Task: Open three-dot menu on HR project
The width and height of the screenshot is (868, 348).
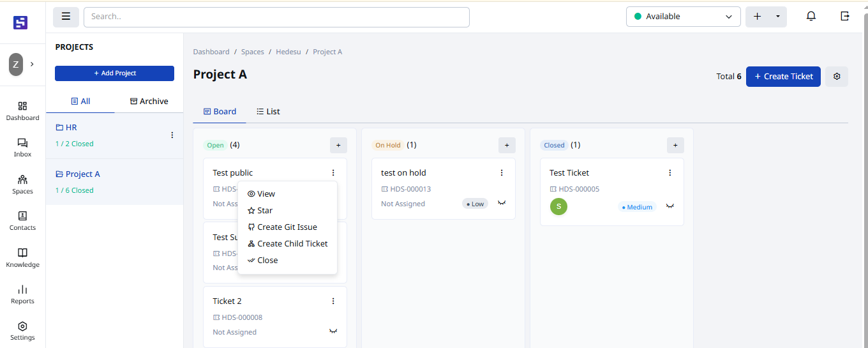Action: coord(172,135)
